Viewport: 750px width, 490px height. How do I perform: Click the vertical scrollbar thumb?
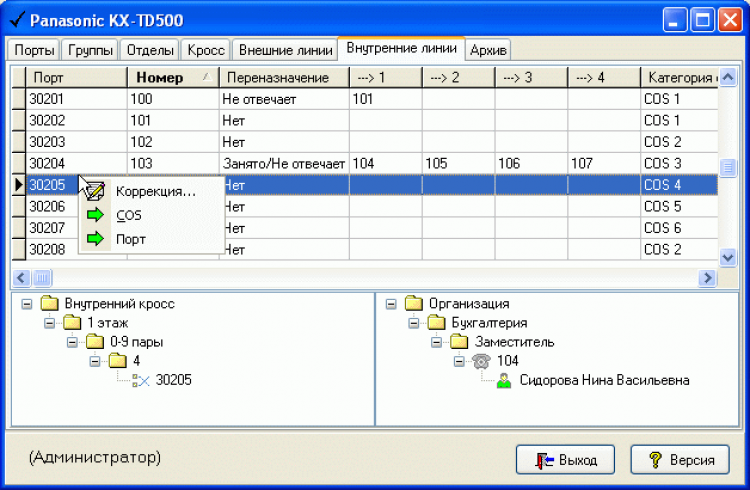(728, 167)
